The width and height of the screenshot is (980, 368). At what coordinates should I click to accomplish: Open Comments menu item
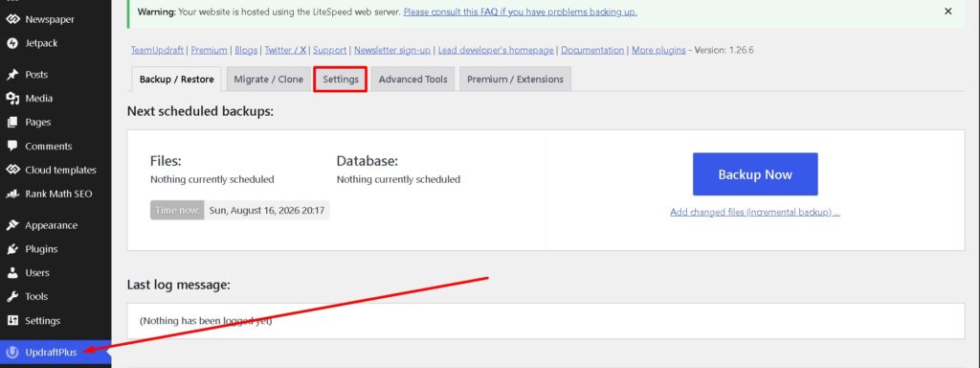[x=56, y=146]
